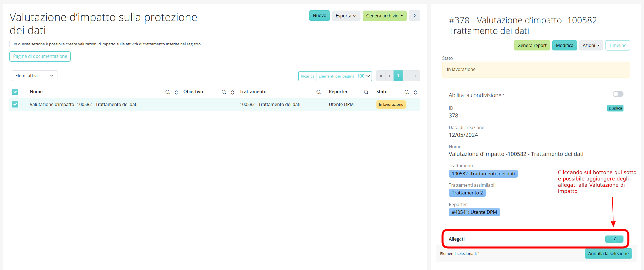Open the Azioni dropdown menu
The width and height of the screenshot is (644, 270).
click(x=591, y=45)
